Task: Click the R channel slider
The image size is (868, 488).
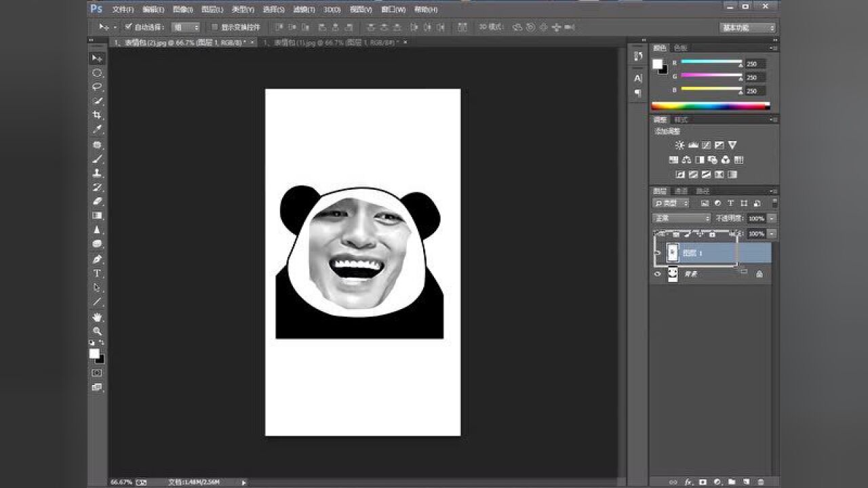Action: (711, 62)
